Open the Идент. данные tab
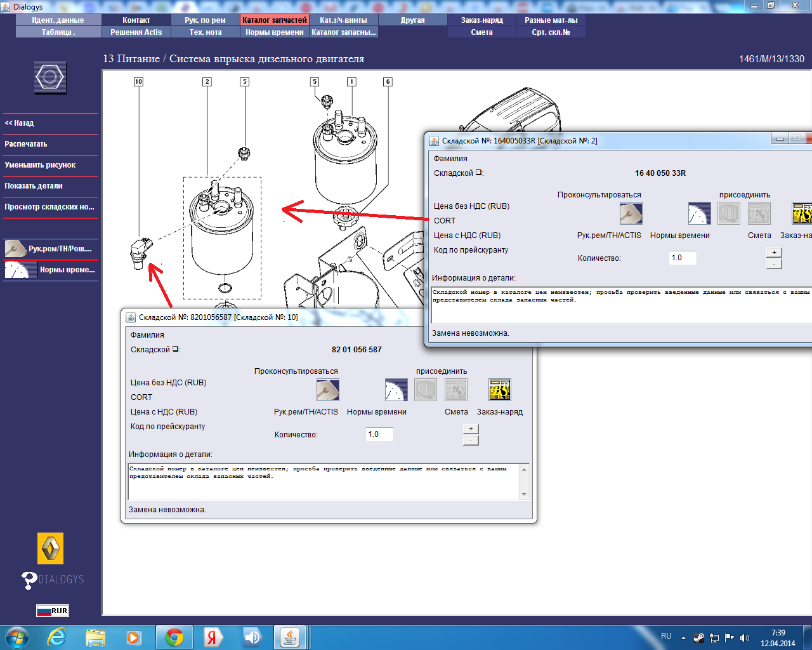812x650 pixels. coord(58,20)
